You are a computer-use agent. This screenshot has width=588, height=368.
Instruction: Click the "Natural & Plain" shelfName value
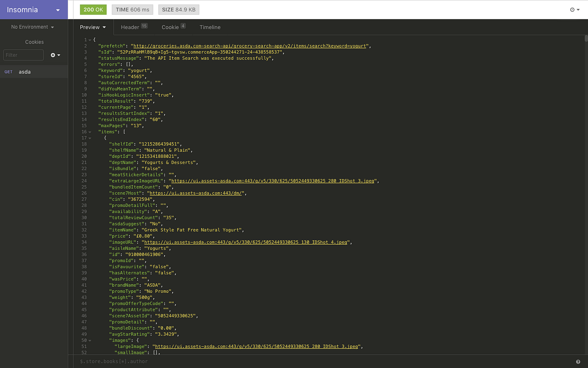coord(167,150)
